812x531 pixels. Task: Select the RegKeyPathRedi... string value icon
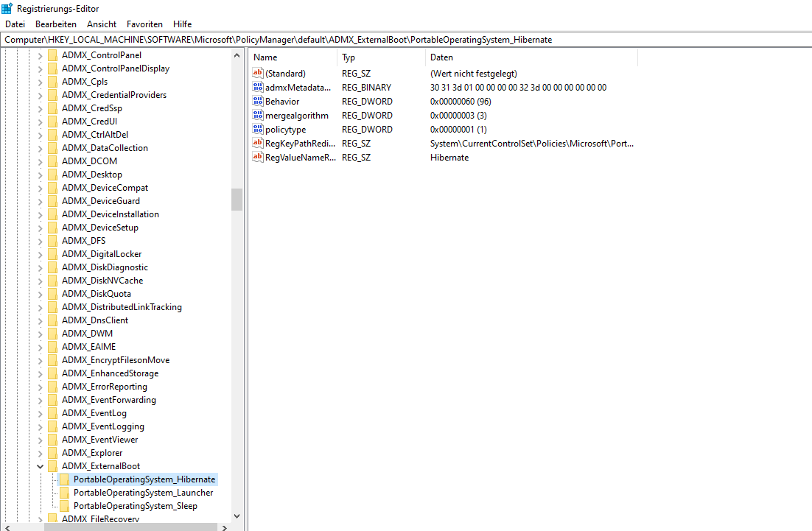[x=258, y=143]
